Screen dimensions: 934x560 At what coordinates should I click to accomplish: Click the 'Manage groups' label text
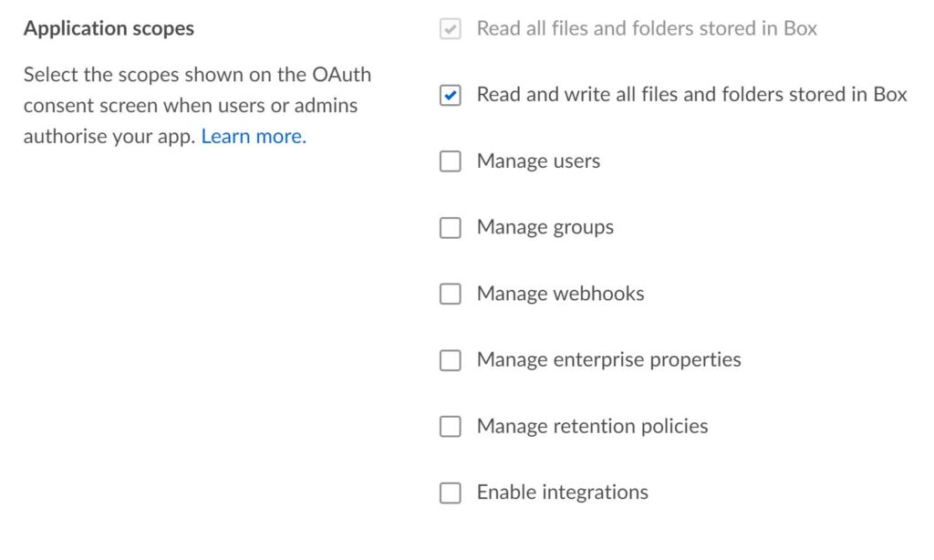tap(545, 228)
